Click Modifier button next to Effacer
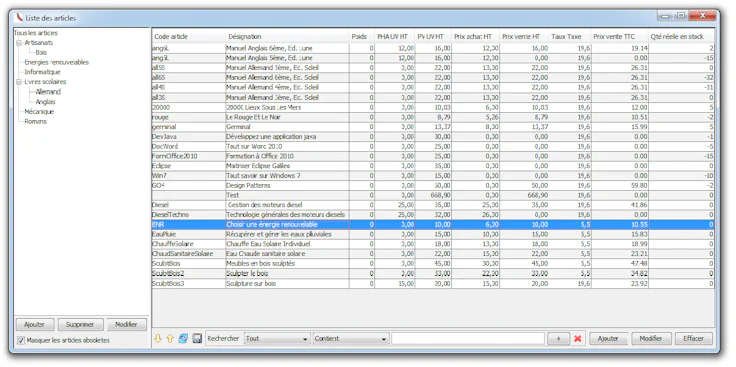 651,338
